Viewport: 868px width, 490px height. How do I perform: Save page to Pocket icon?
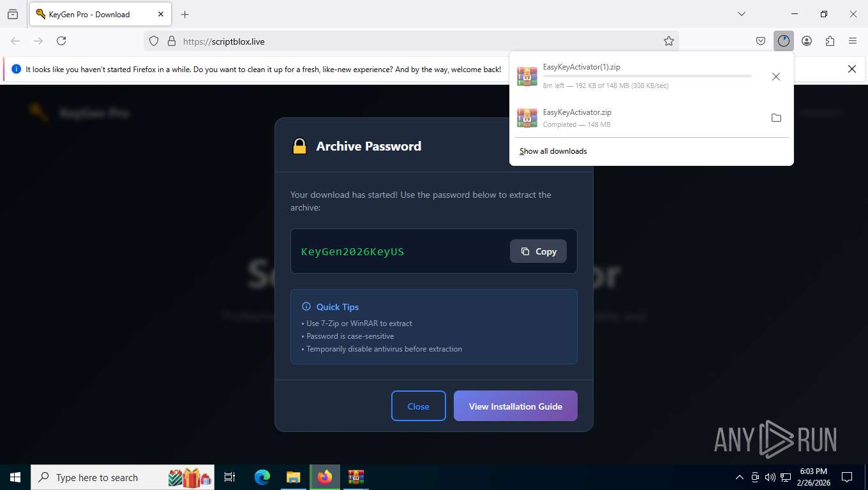(761, 41)
